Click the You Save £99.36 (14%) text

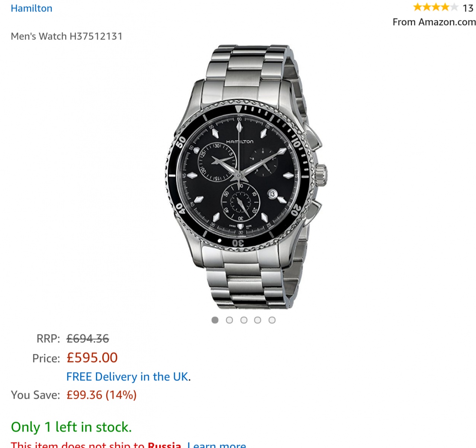102,395
